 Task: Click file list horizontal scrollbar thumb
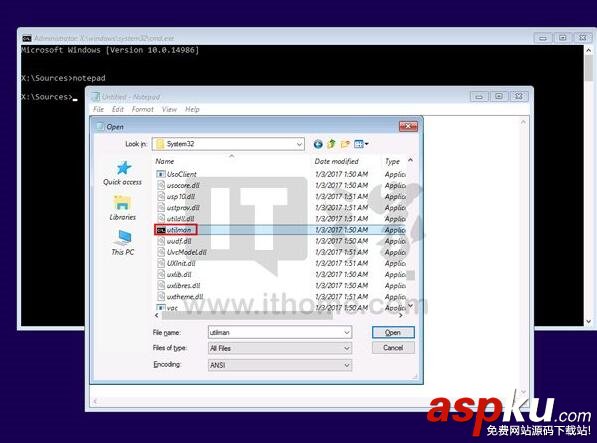247,316
